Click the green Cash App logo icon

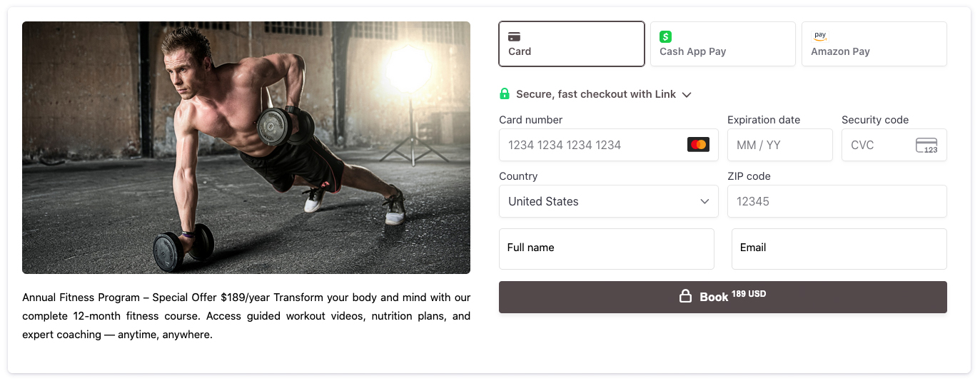pyautogui.click(x=666, y=37)
